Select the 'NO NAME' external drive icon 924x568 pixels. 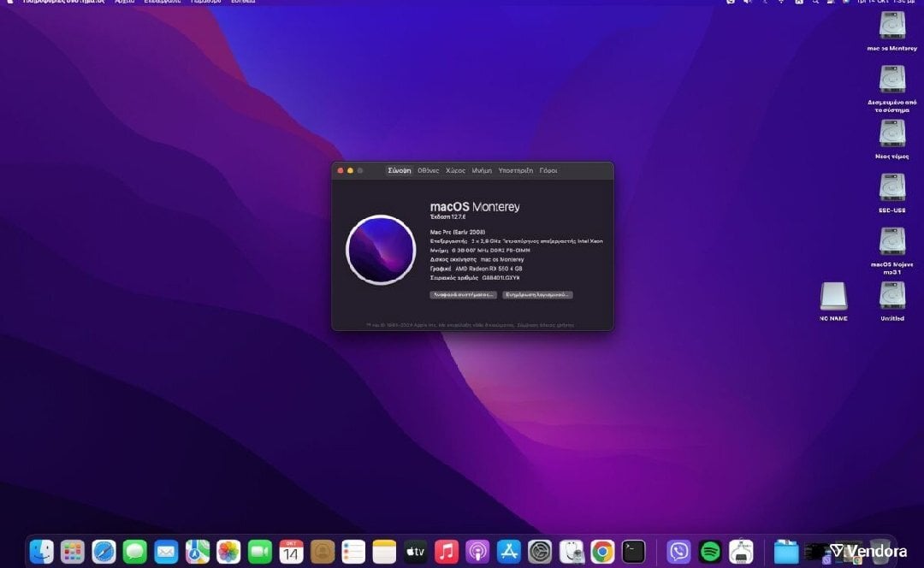pyautogui.click(x=832, y=297)
